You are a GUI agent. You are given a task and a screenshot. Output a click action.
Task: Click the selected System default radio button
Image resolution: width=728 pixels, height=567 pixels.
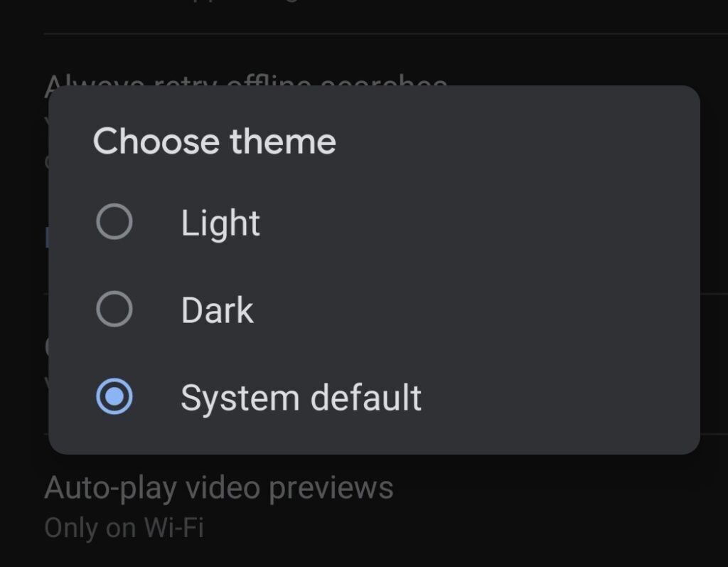coord(114,397)
